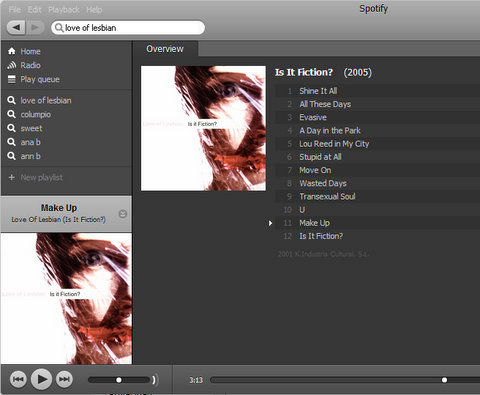Click the 'Is It Fiction?' album title heading
480x395 pixels.
coord(304,72)
